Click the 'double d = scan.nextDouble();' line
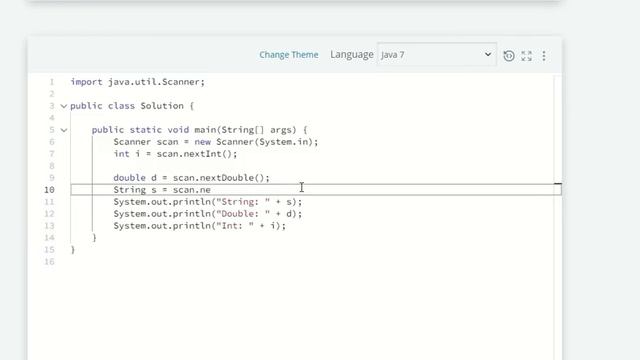The image size is (640, 360). click(x=191, y=178)
